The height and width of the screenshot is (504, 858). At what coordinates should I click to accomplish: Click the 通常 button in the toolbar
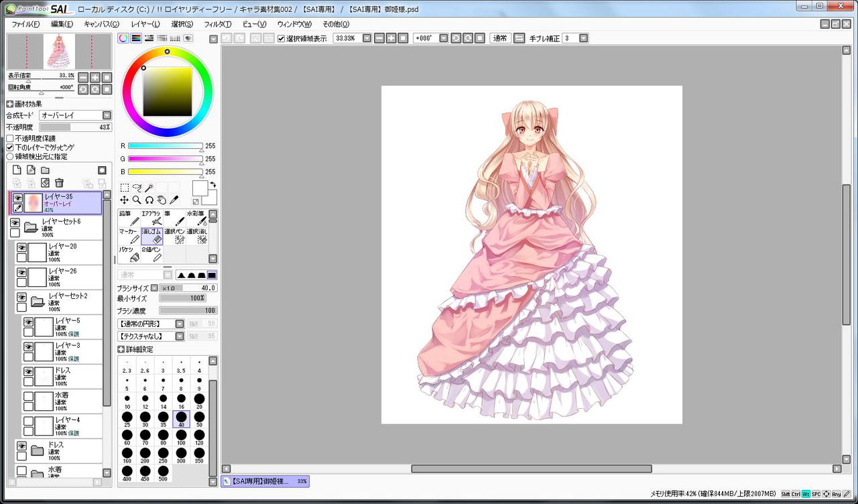point(500,38)
